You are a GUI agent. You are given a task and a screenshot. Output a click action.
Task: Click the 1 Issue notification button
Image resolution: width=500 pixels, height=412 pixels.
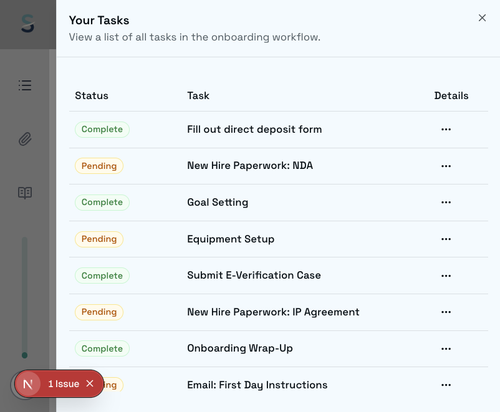[59, 384]
